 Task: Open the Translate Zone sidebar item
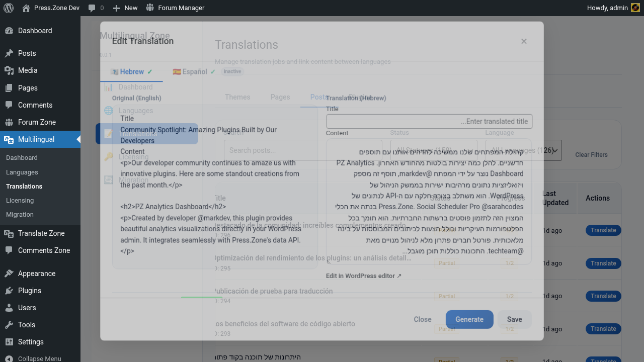(40, 233)
